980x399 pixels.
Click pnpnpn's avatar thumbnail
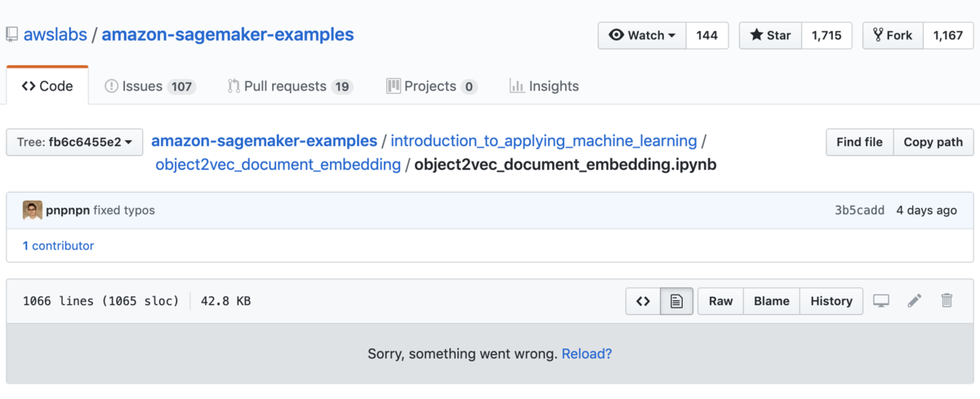coord(33,210)
